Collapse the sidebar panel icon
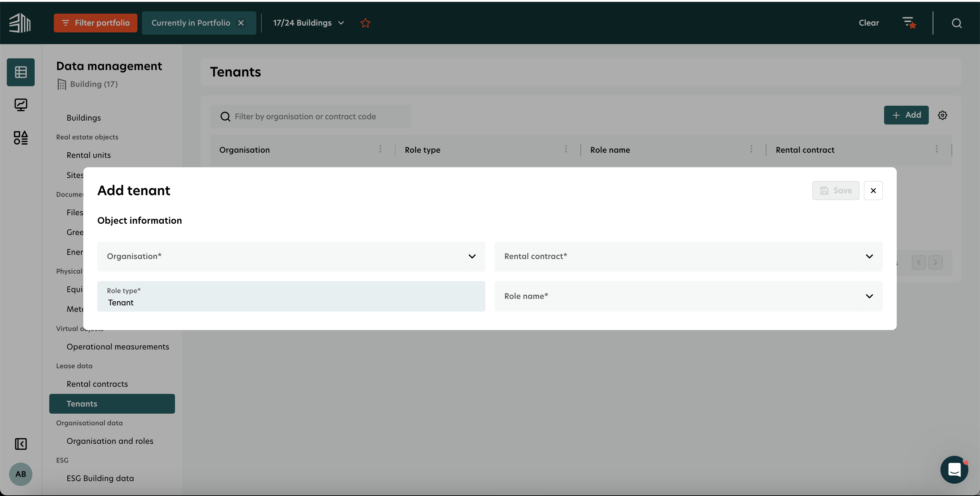Viewport: 980px width, 496px height. click(20, 444)
